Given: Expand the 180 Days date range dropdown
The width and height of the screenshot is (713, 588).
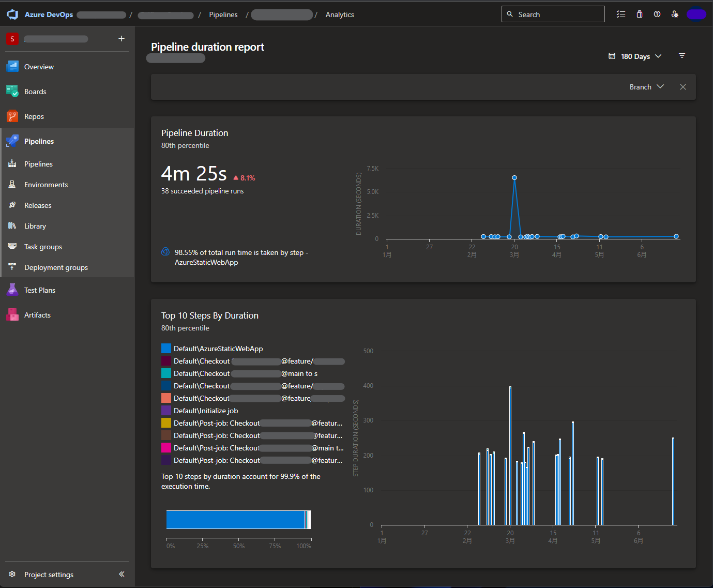Looking at the screenshot, I should (x=635, y=56).
